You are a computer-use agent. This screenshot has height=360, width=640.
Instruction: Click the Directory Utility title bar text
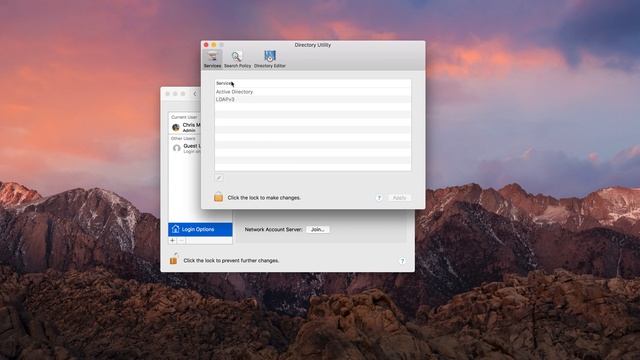[x=313, y=45]
